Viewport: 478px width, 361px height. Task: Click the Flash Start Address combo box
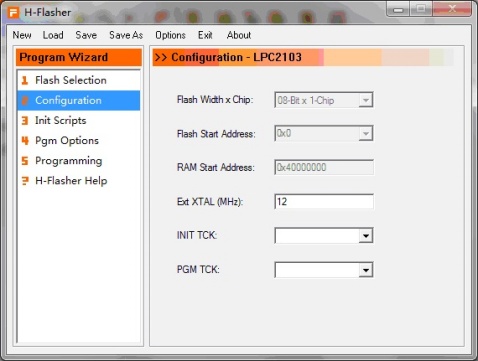coord(324,134)
